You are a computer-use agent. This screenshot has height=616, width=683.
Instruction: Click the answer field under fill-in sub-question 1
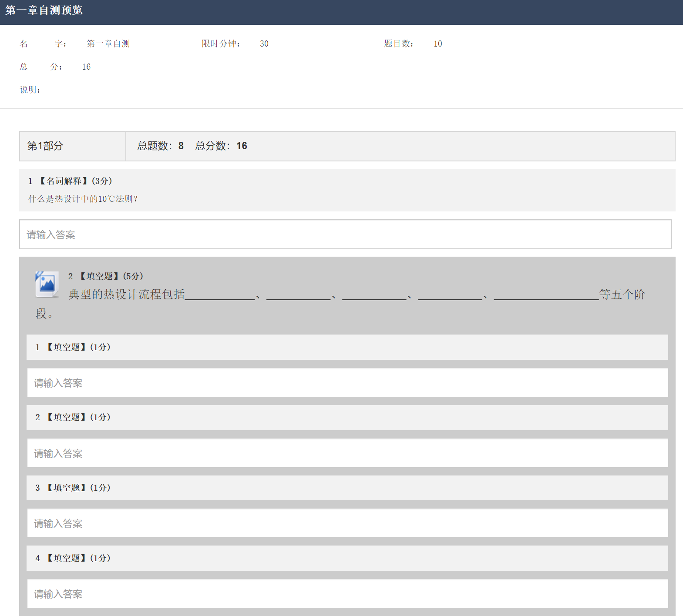(x=347, y=383)
